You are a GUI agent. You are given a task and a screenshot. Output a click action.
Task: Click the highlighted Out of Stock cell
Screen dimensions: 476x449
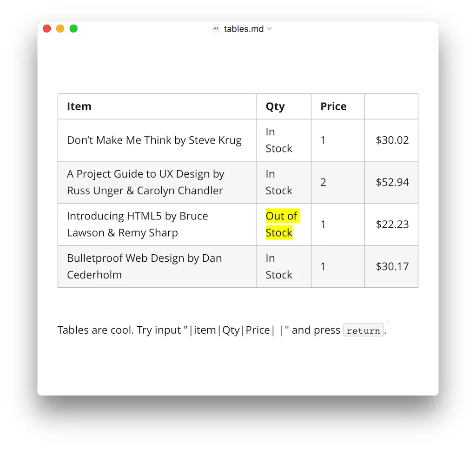click(x=281, y=224)
